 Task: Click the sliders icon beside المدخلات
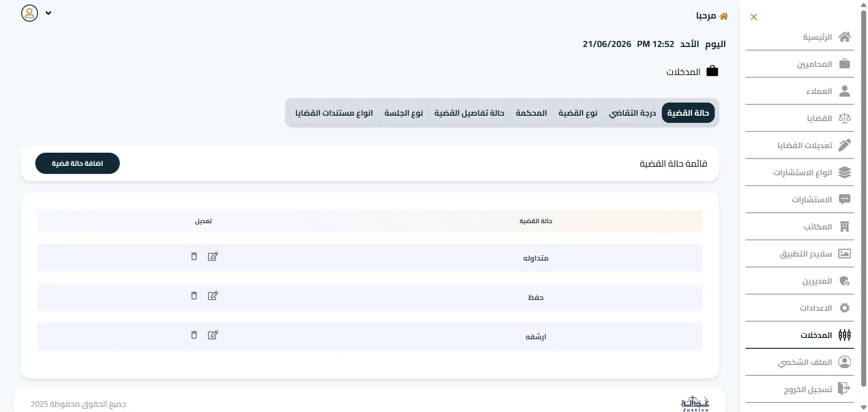(844, 335)
